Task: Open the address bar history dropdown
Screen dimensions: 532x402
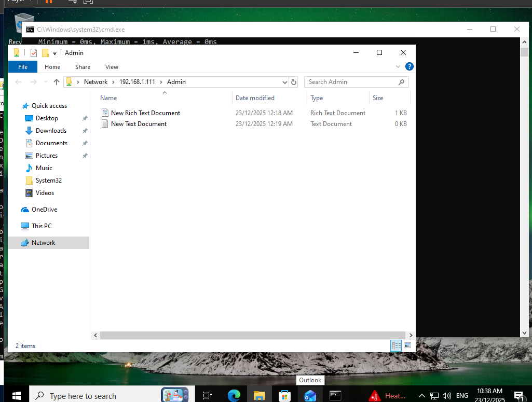Action: coord(284,82)
